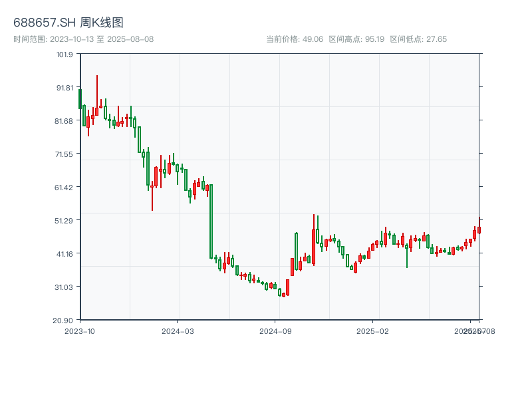Screen dimensions: 532x399
Task: Click the 41.16 y-axis price label
Action: coord(64,253)
